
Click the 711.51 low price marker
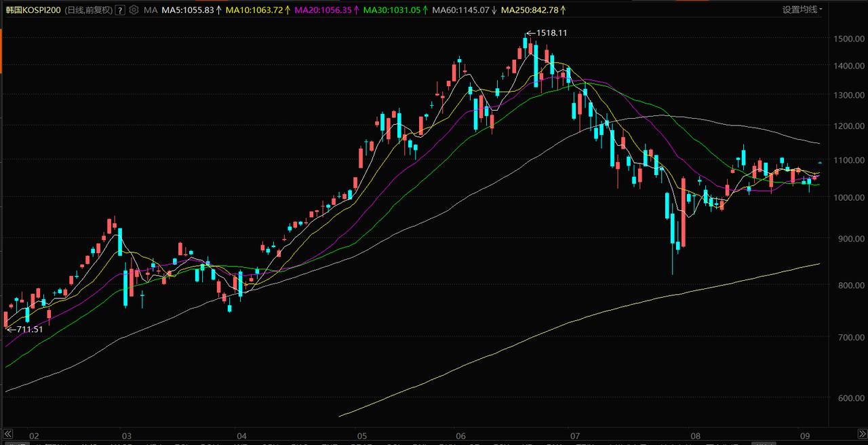click(25, 330)
